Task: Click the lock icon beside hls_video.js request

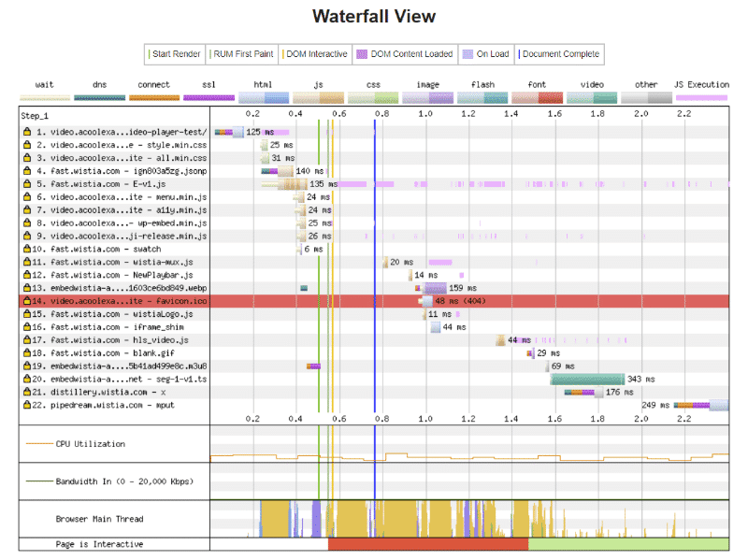Action: [x=27, y=339]
